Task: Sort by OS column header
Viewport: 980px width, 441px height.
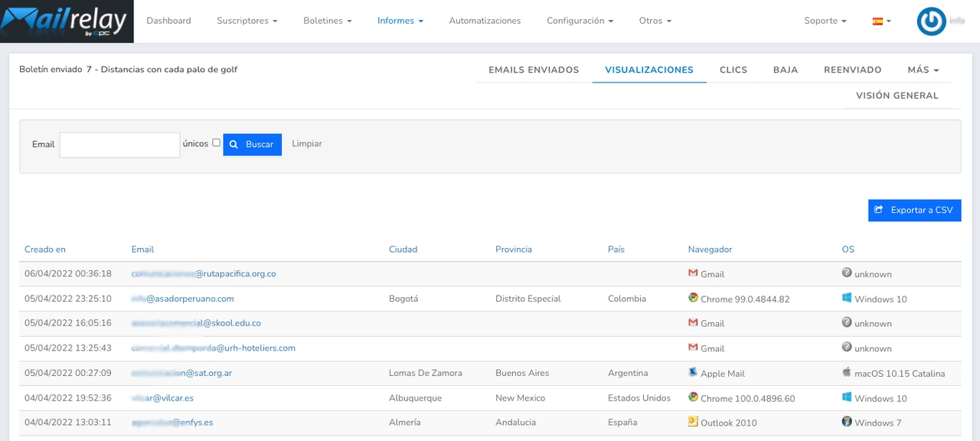Action: [x=848, y=250]
